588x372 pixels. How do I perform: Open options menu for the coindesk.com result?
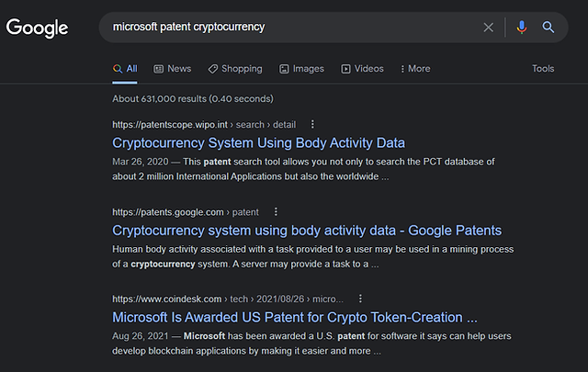[x=360, y=299]
